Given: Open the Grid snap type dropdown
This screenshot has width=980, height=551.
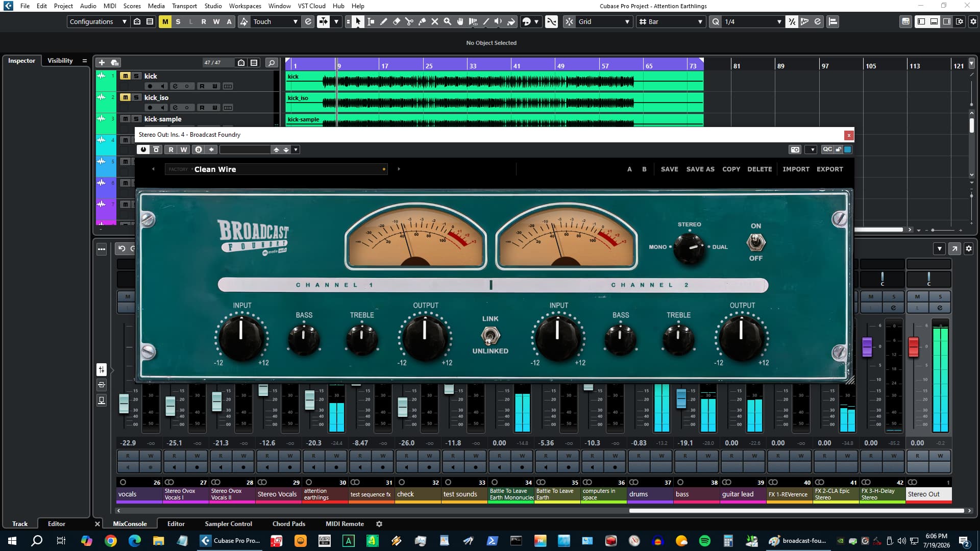Looking at the screenshot, I should (604, 21).
